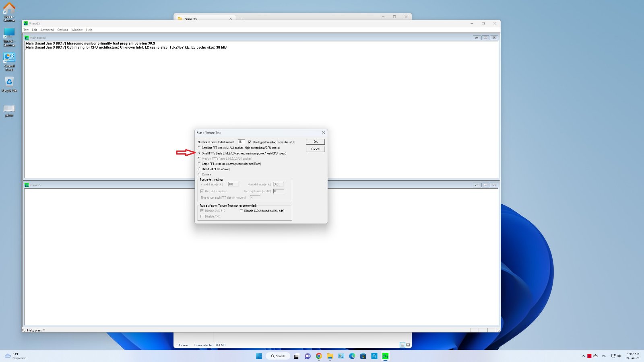Select the Small FFTs radio option

point(199,153)
